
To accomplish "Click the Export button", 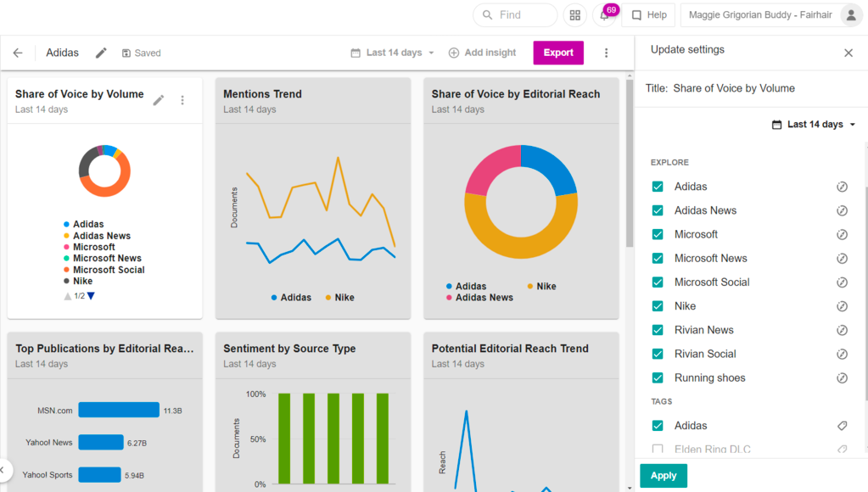I will (558, 53).
